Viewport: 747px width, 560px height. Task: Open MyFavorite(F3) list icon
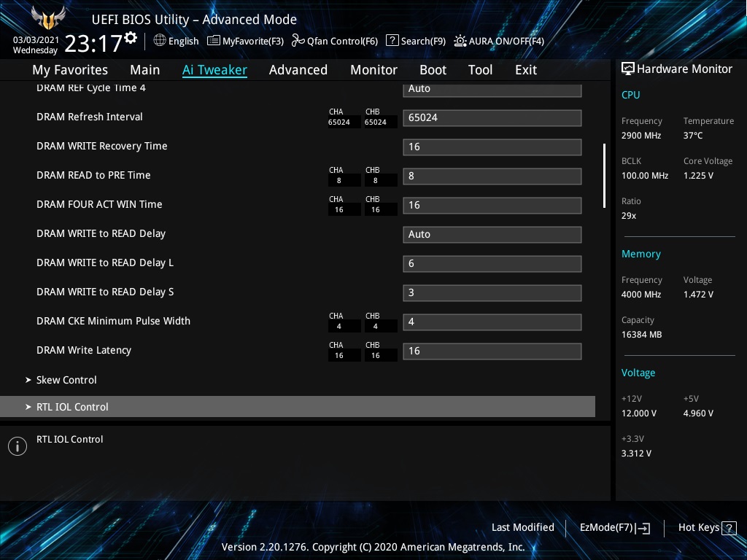coord(214,41)
